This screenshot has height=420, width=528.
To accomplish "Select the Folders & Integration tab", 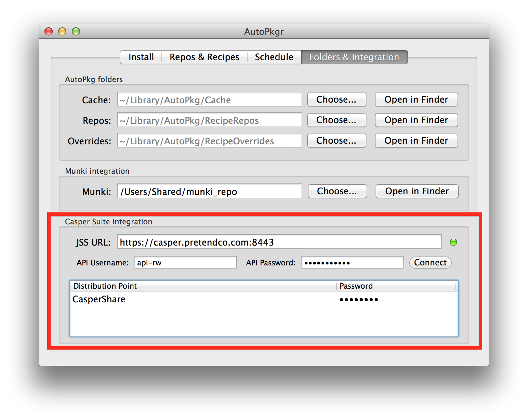I will point(354,57).
